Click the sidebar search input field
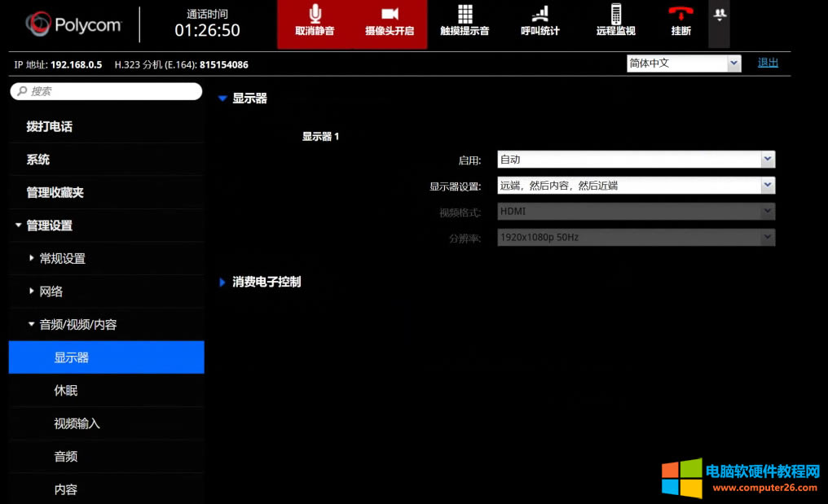The height and width of the screenshot is (504, 828). [x=106, y=91]
